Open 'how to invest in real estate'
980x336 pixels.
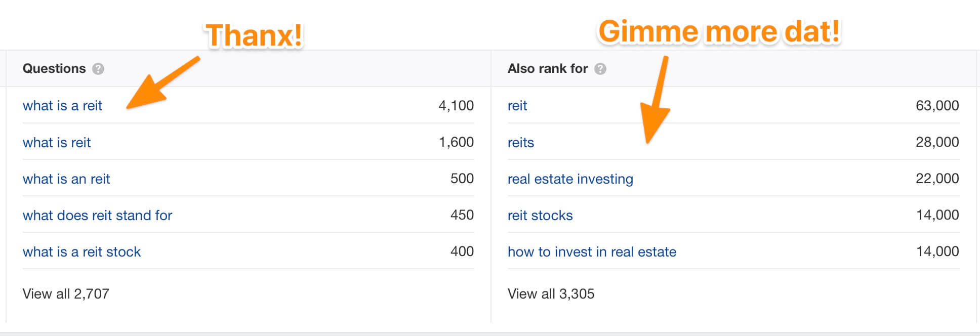point(592,252)
